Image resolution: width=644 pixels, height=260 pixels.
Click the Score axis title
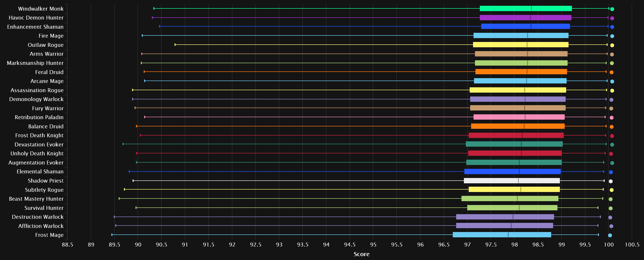click(x=361, y=254)
